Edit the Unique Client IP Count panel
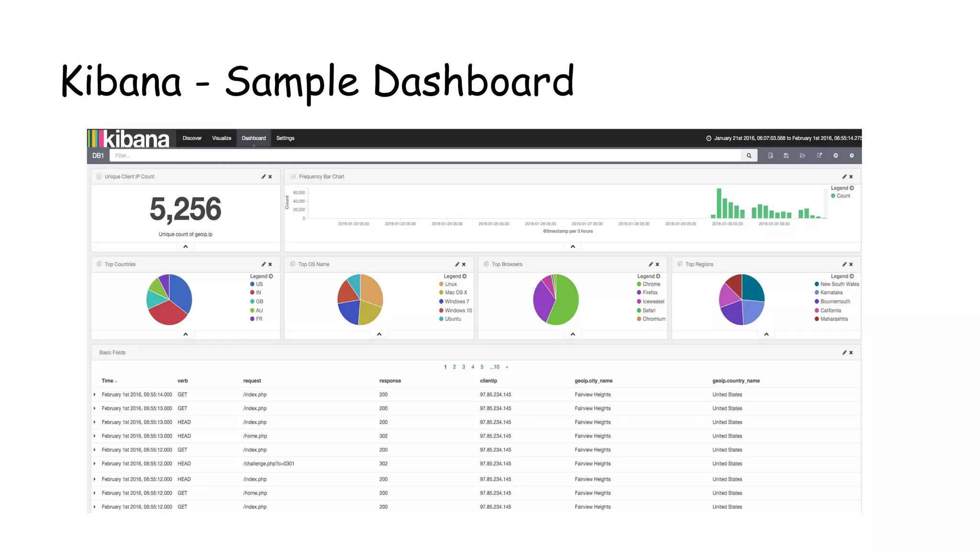 tap(263, 177)
